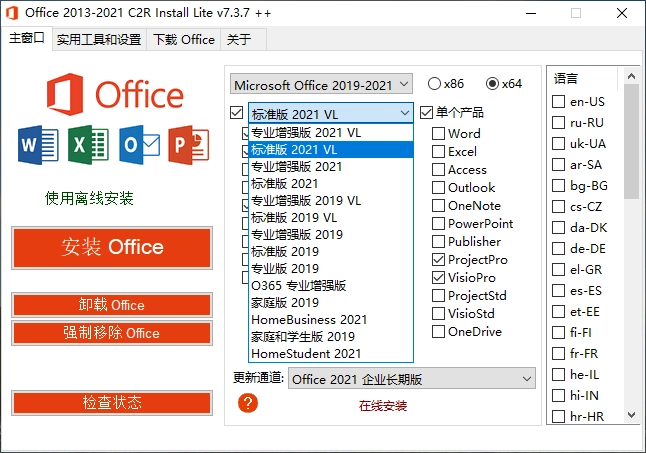Viewport: 646px width, 453px height.
Task: Choose HomeStudent 2021 from list
Action: [331, 353]
